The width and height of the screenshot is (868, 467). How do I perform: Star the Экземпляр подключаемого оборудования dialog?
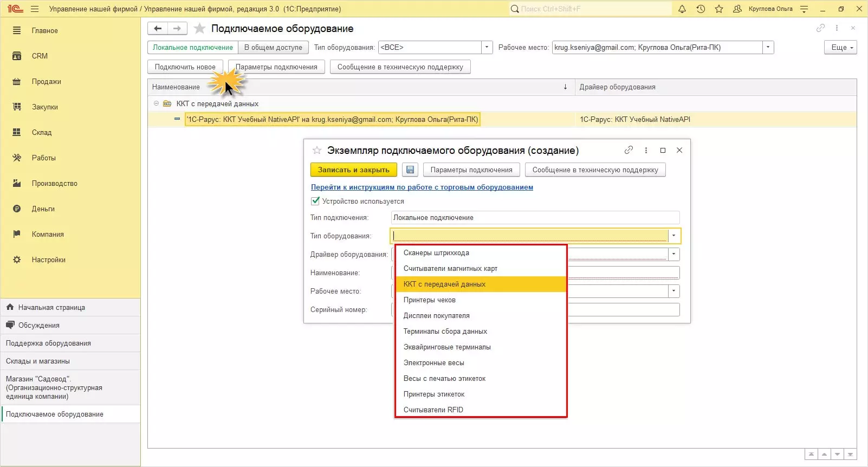pos(317,150)
